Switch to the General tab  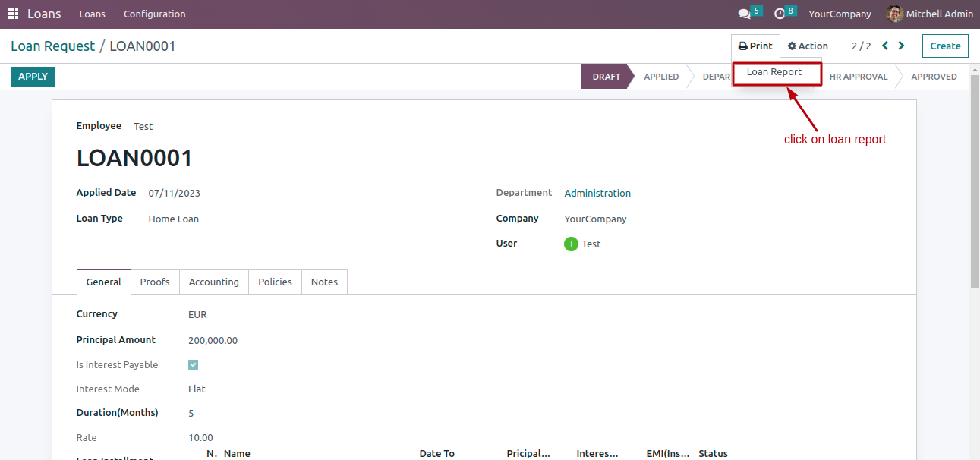coord(103,282)
